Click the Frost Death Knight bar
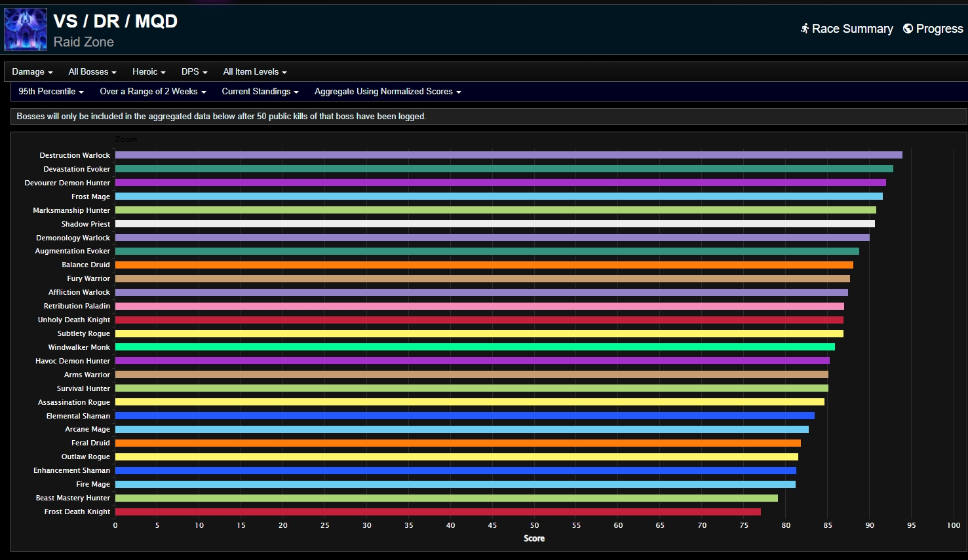Screen dimensions: 968x560 coord(438,512)
